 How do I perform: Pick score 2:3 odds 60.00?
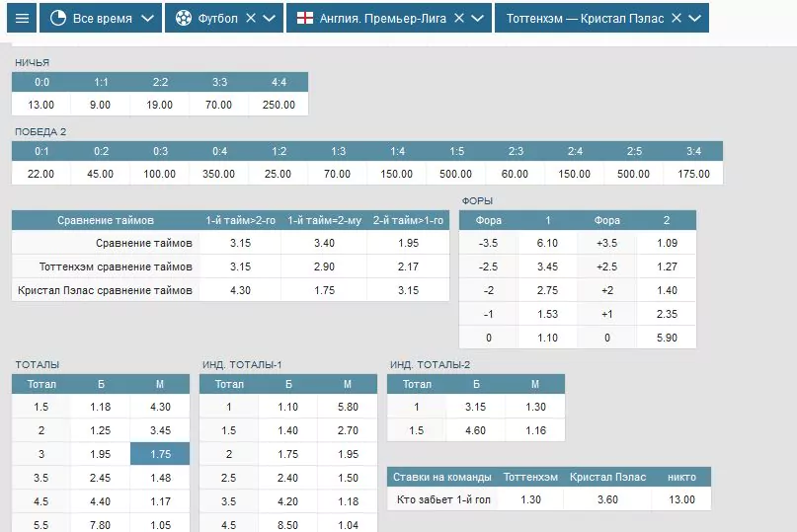coord(515,174)
